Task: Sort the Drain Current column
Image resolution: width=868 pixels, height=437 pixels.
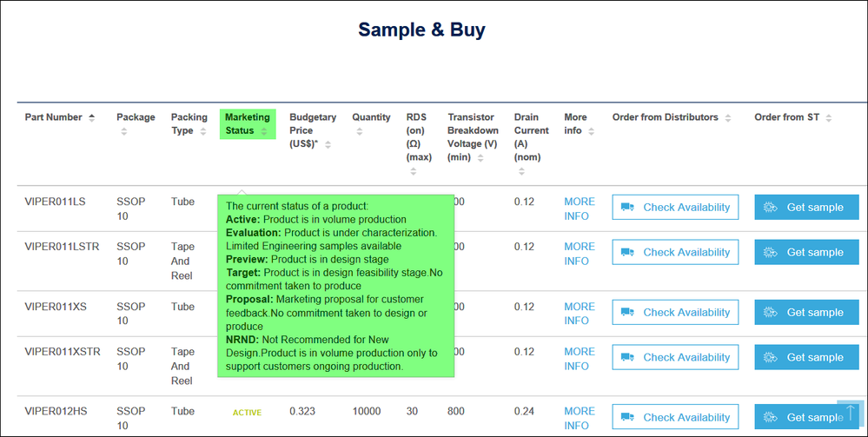Action: point(521,172)
